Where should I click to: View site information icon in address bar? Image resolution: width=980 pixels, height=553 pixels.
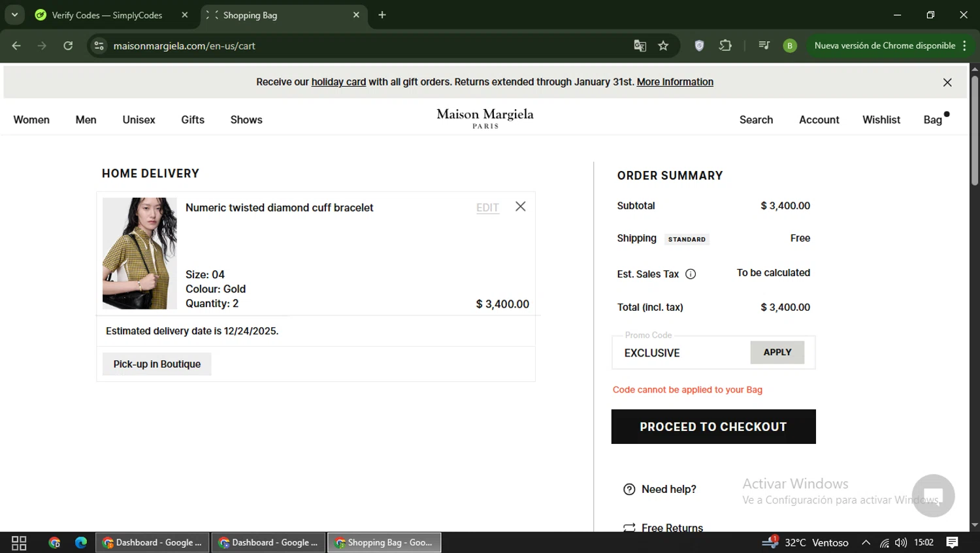(x=99, y=46)
